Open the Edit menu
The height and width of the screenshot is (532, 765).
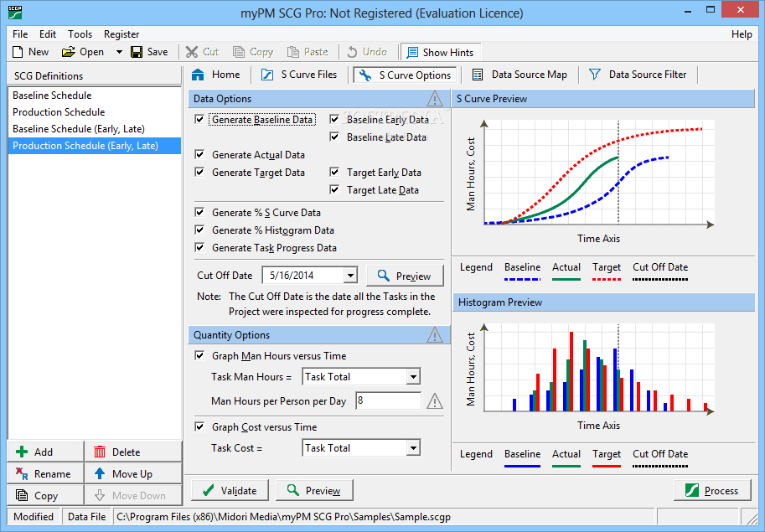pyautogui.click(x=48, y=34)
